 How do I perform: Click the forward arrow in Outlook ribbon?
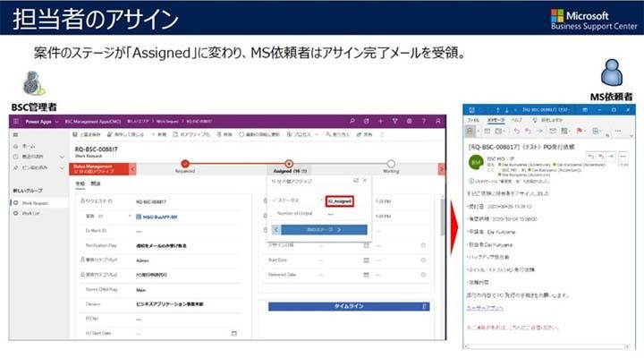pos(539,131)
